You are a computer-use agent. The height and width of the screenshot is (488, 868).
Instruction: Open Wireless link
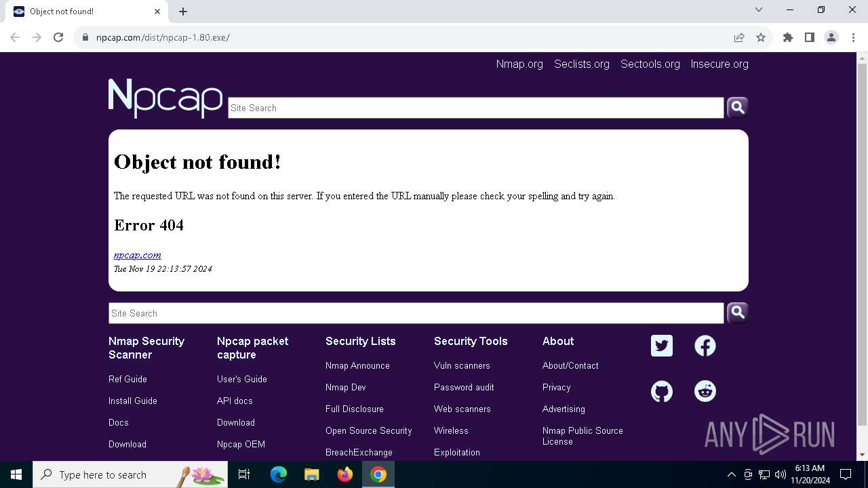click(451, 430)
